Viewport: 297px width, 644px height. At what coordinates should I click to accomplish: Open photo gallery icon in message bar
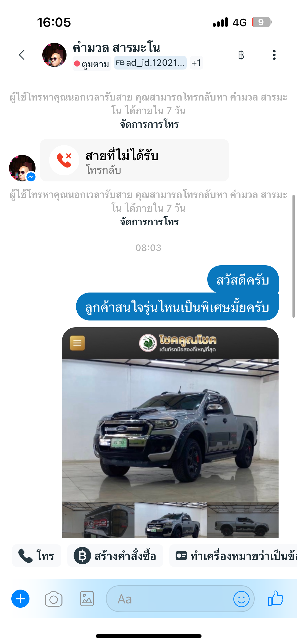click(87, 599)
